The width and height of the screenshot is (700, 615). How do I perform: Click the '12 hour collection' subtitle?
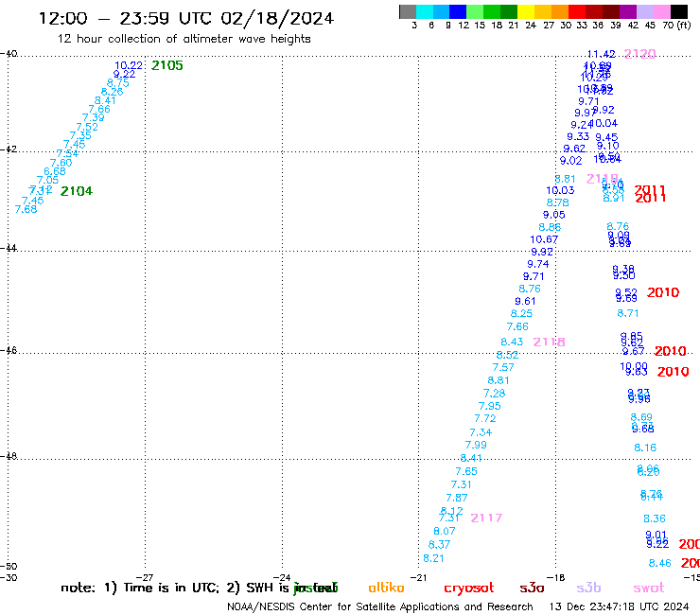point(184,40)
